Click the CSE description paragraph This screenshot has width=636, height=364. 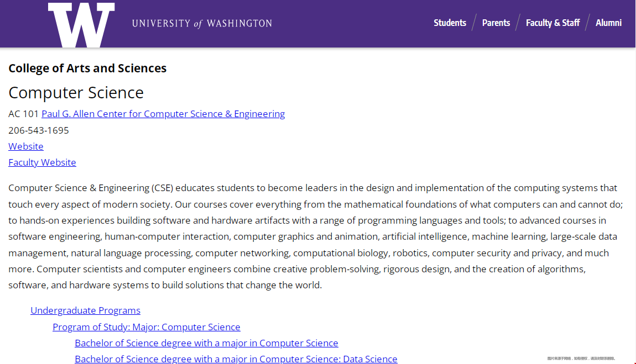(315, 236)
